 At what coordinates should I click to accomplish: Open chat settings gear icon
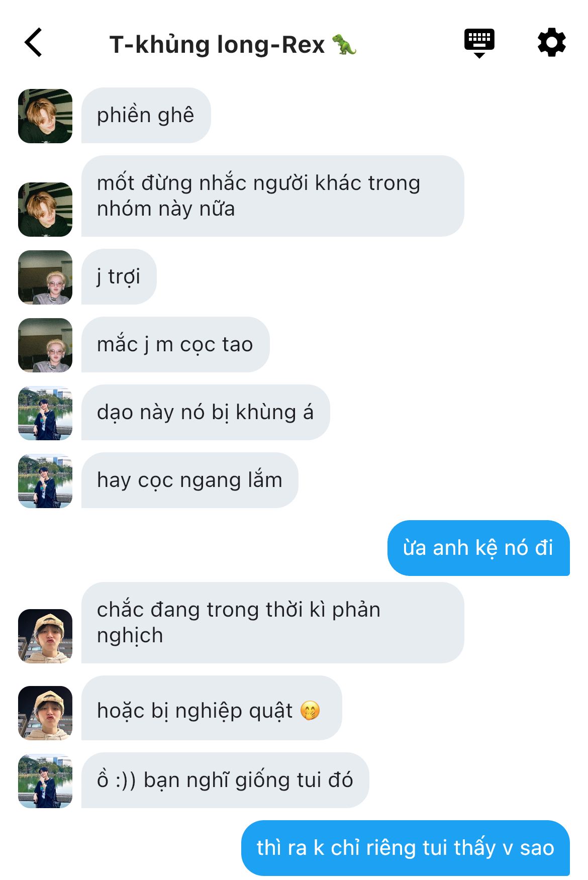pos(551,43)
